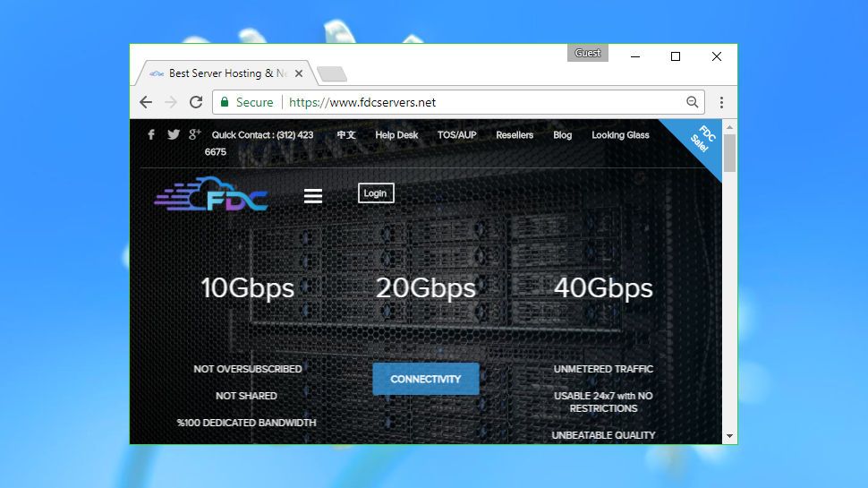The height and width of the screenshot is (488, 868).
Task: Click USABLE 24x7 with NO RESTRICTIONS text
Action: (x=603, y=402)
